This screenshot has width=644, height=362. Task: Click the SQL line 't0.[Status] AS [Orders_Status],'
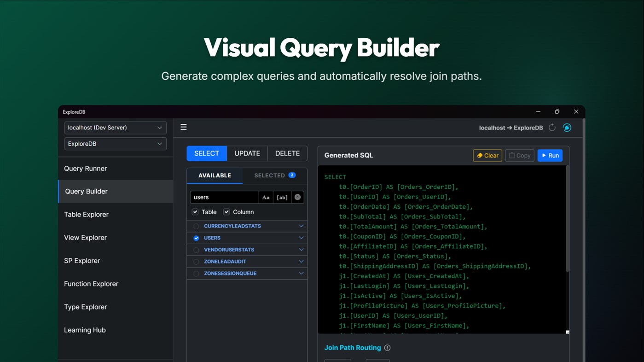(x=395, y=256)
